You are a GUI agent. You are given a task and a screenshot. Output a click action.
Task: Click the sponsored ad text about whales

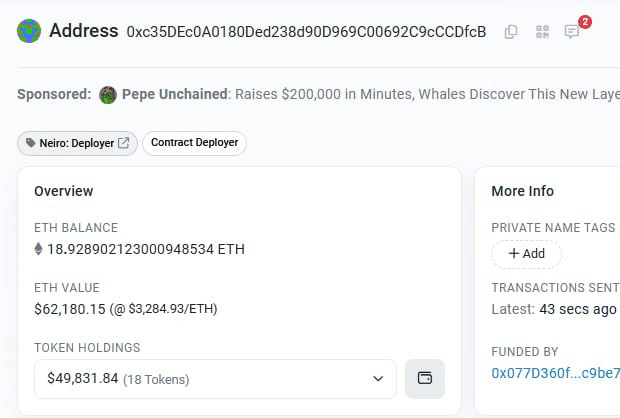click(427, 94)
